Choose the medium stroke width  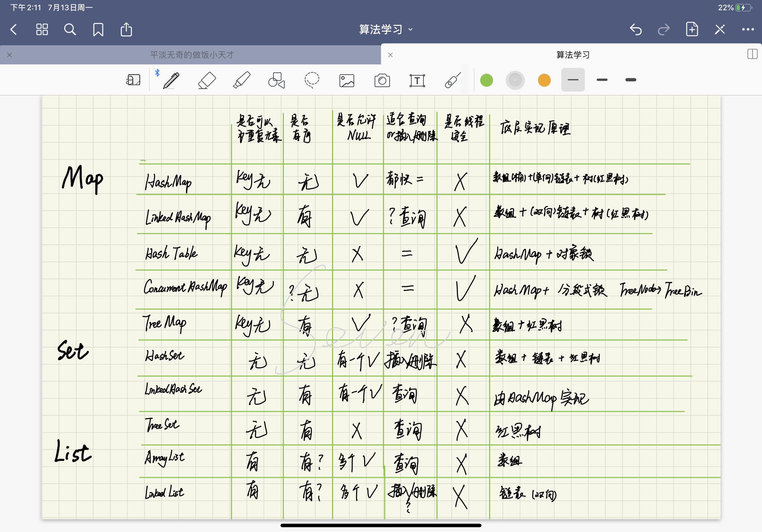coord(602,80)
